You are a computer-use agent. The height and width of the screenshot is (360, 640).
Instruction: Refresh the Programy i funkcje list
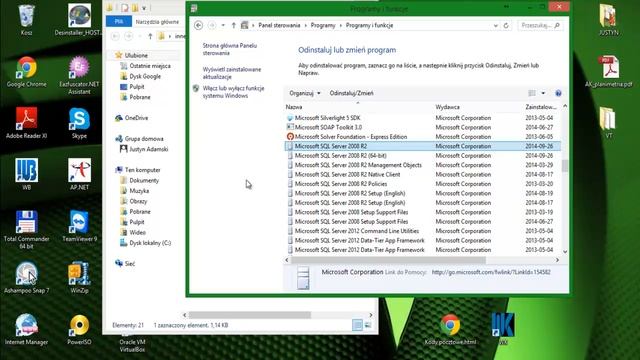point(506,25)
